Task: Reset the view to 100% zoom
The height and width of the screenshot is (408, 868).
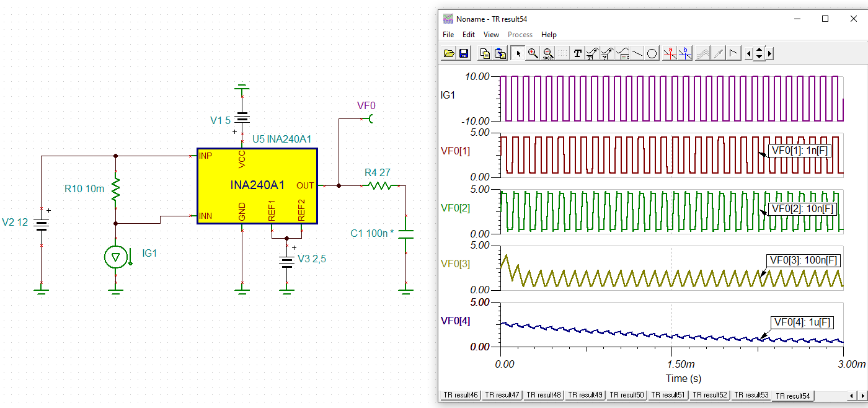Action: coord(548,53)
